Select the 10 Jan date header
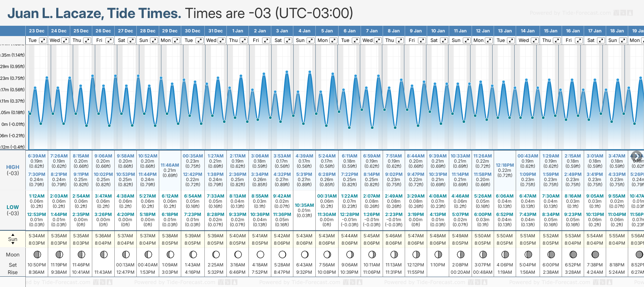Screen dimensions: 644x287 (x=438, y=31)
